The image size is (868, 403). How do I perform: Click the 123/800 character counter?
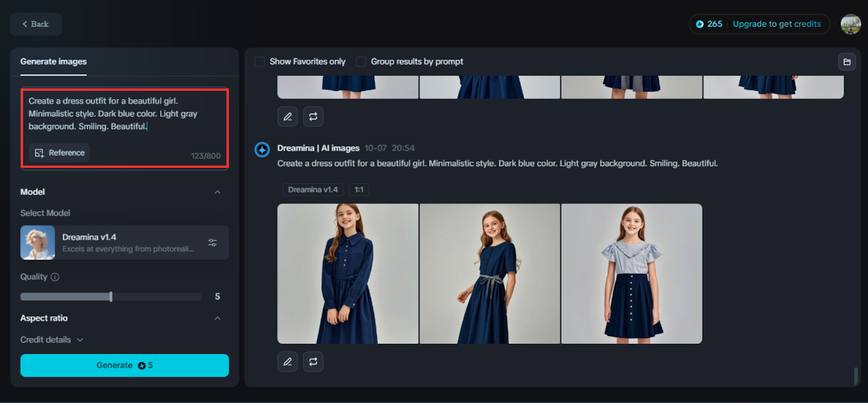click(205, 156)
